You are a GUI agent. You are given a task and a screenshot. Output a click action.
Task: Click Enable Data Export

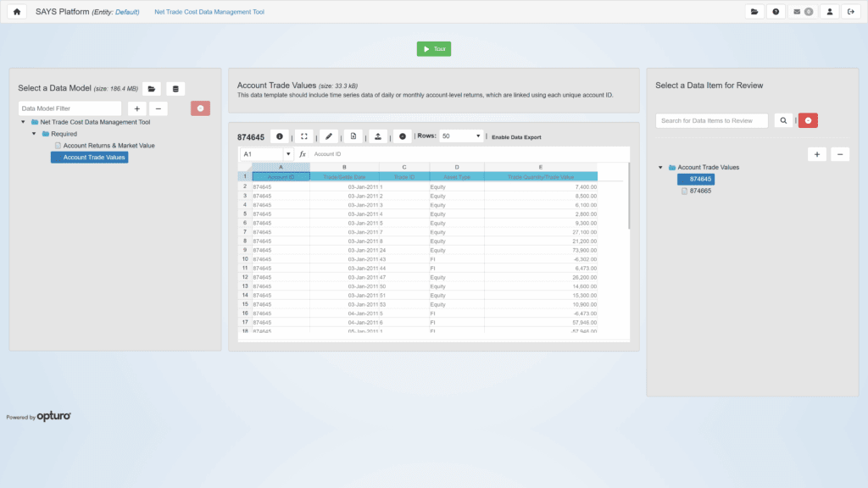tap(516, 137)
